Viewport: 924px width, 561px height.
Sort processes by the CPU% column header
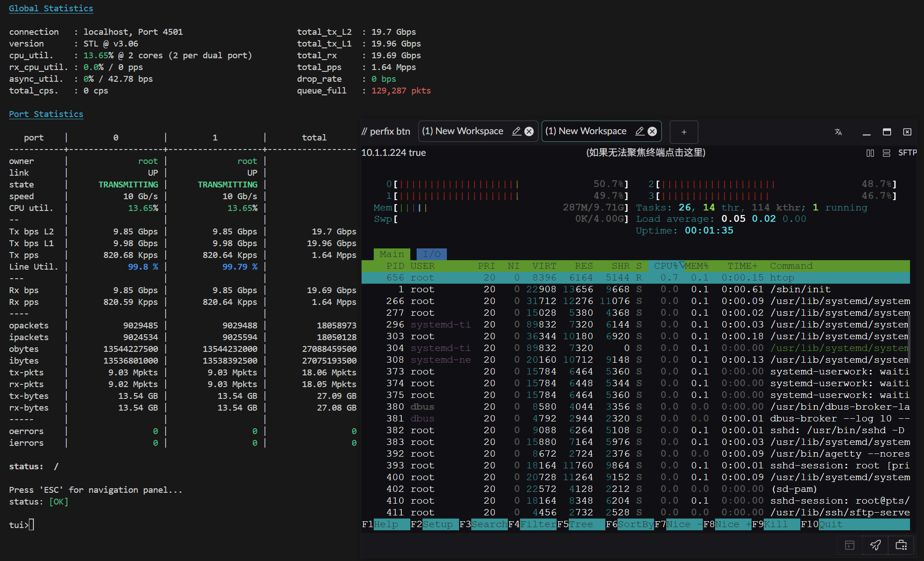click(x=666, y=266)
